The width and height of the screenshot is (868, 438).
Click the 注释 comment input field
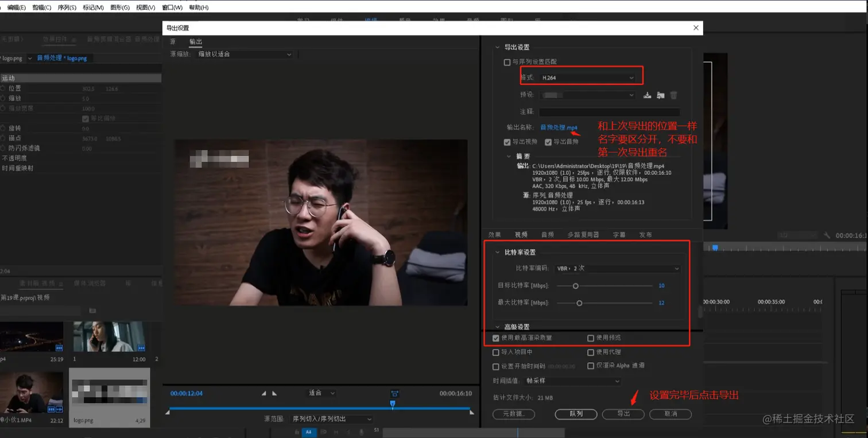(x=609, y=112)
